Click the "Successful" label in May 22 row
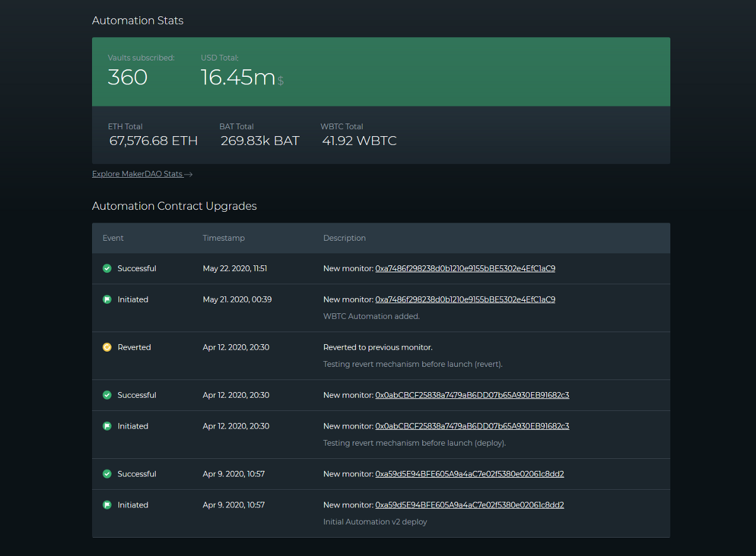Screen dimensions: 756x556 coord(137,269)
